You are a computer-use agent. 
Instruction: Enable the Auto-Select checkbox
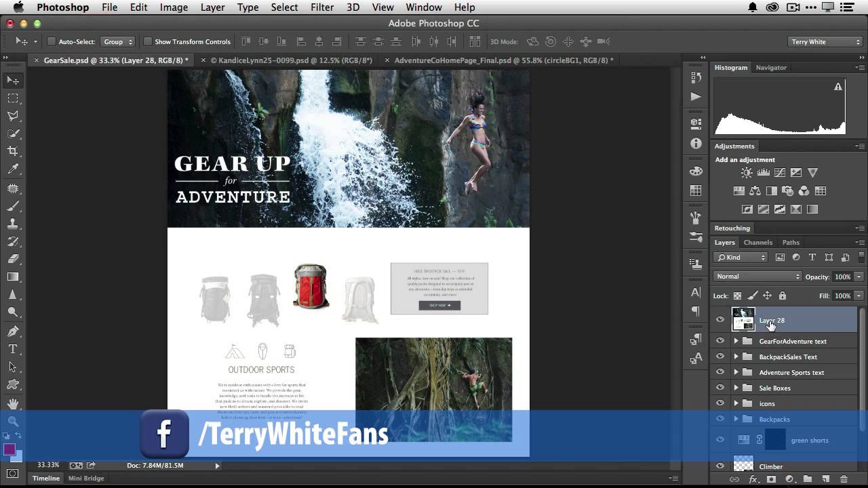51,41
